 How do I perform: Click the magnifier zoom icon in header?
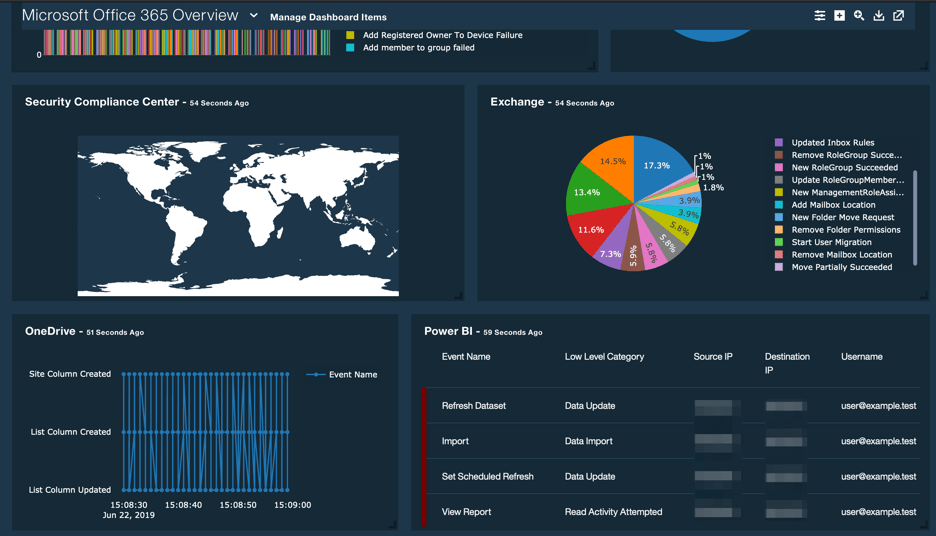point(859,16)
